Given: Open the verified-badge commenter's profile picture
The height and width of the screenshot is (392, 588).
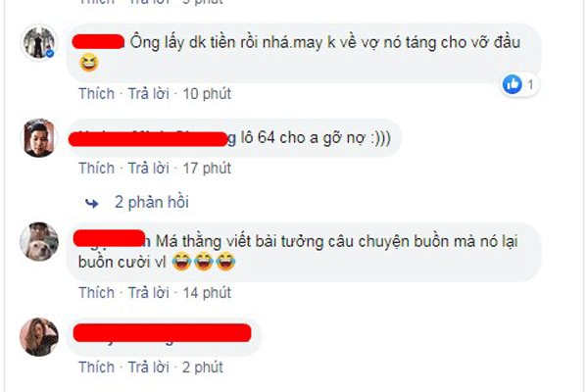Looking at the screenshot, I should [x=39, y=43].
